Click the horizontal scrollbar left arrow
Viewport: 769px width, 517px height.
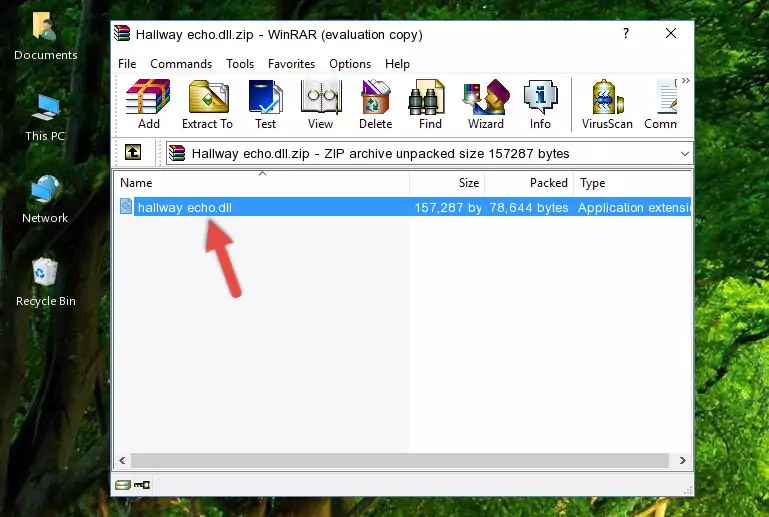(122, 461)
